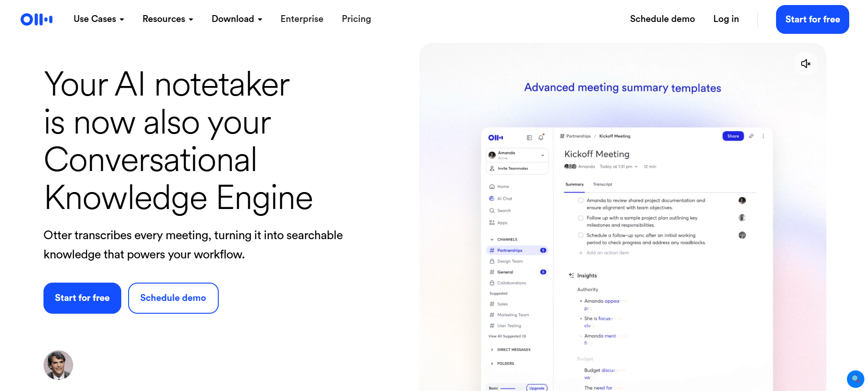Viewport: 868px width, 391px height.
Task: Click the lock icon beside Collaborations
Action: [x=492, y=283]
